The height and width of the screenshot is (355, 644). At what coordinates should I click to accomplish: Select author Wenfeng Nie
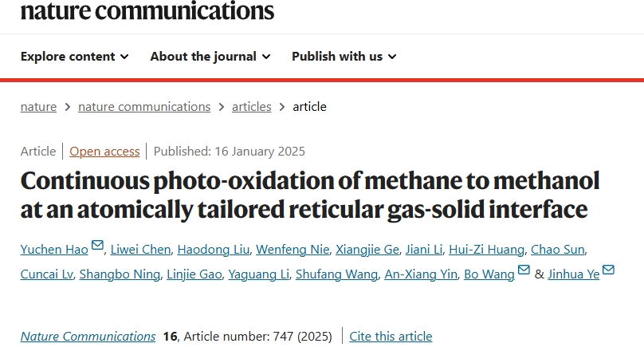click(293, 250)
